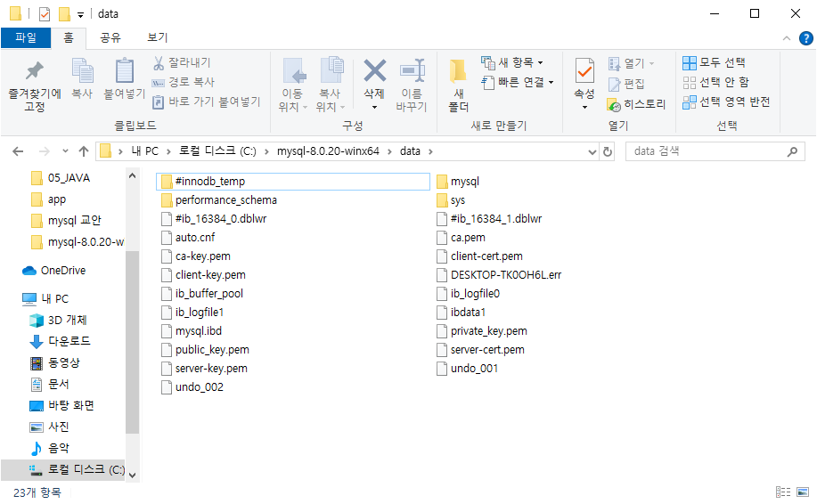The height and width of the screenshot is (504, 817).
Task: Select auto.cnf file
Action: click(188, 238)
